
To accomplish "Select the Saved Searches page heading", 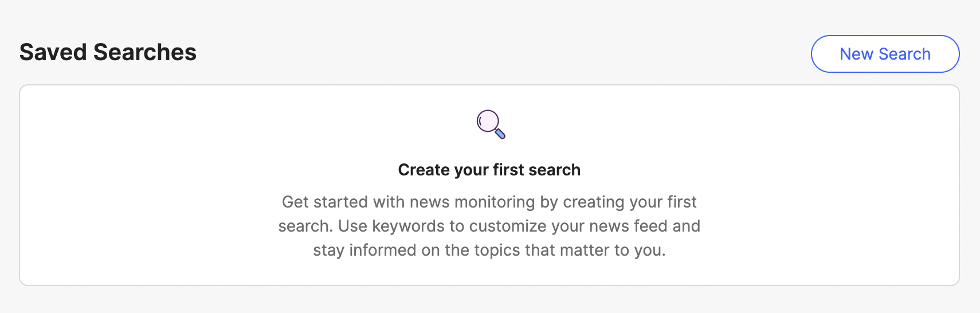I will tap(108, 52).
